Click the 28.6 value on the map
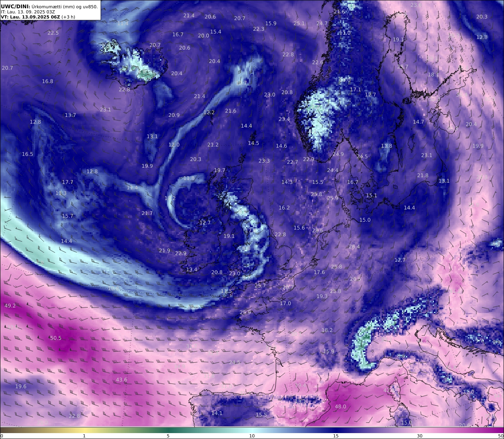 pyautogui.click(x=317, y=230)
